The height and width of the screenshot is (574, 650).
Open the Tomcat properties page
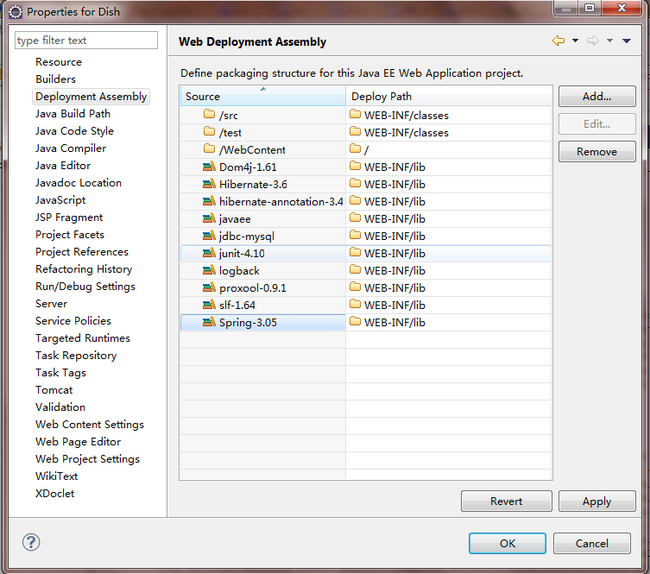[54, 390]
